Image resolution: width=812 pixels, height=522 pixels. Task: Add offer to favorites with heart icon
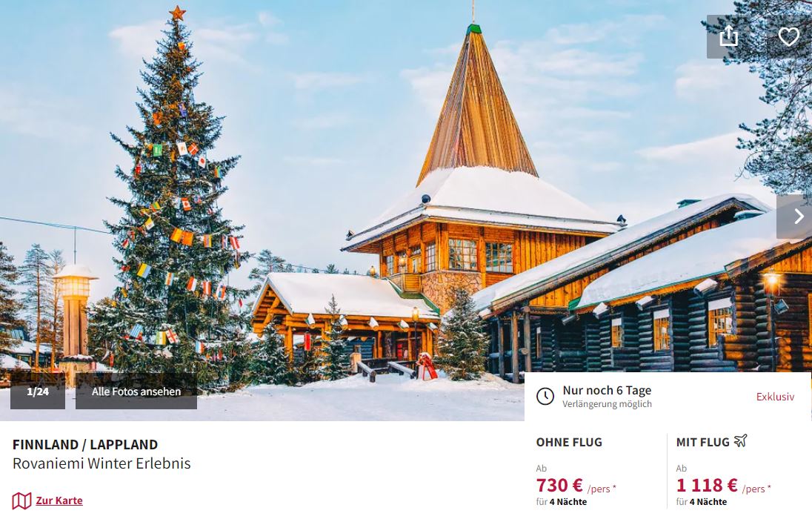(789, 36)
